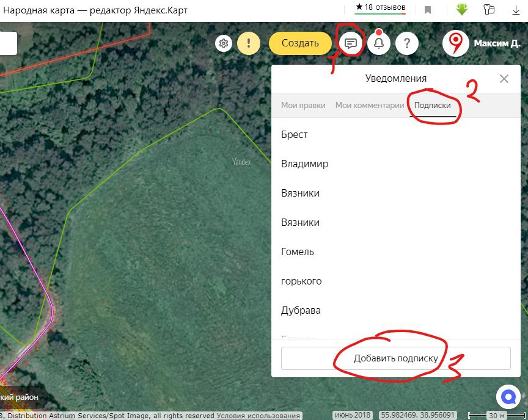528x420 pixels.
Task: Open the Гомель subscription
Action: coord(395,252)
